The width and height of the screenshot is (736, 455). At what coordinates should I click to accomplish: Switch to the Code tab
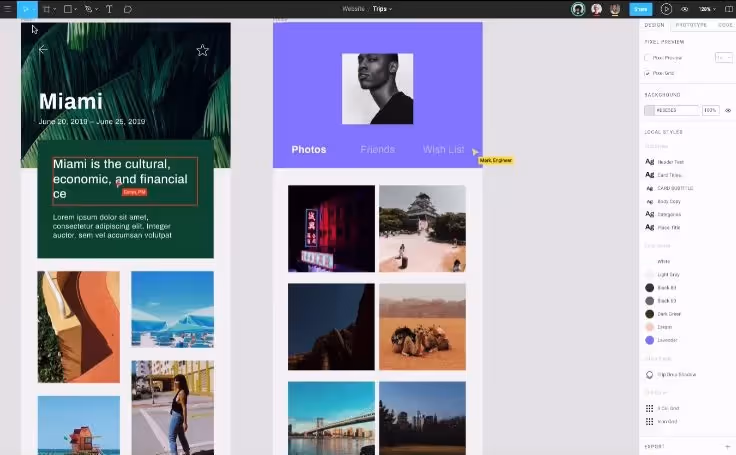[725, 25]
